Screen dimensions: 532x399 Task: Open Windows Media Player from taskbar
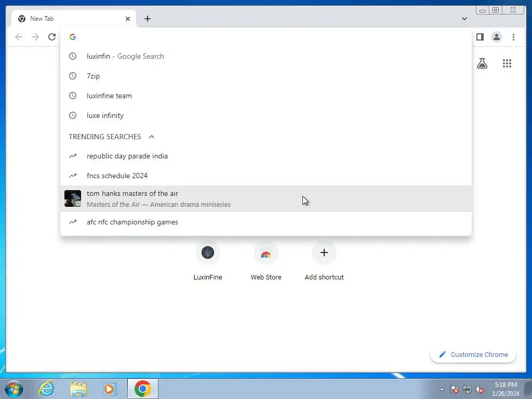[110, 389]
